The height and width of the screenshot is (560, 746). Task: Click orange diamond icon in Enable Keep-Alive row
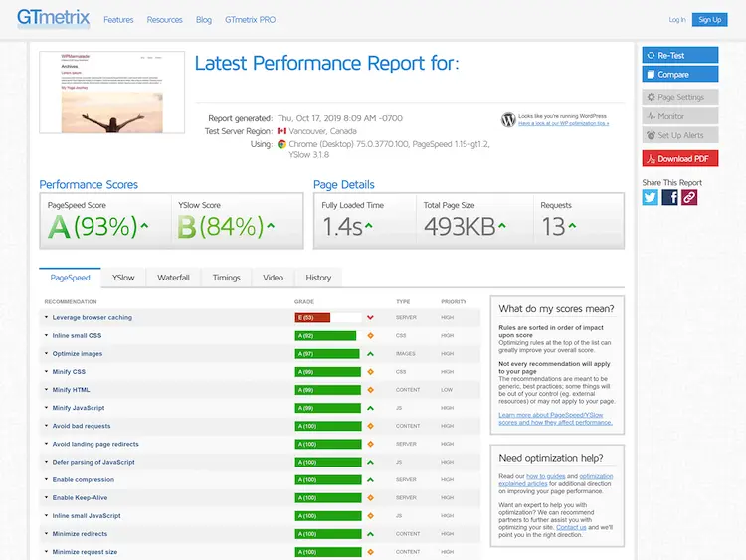click(x=370, y=498)
